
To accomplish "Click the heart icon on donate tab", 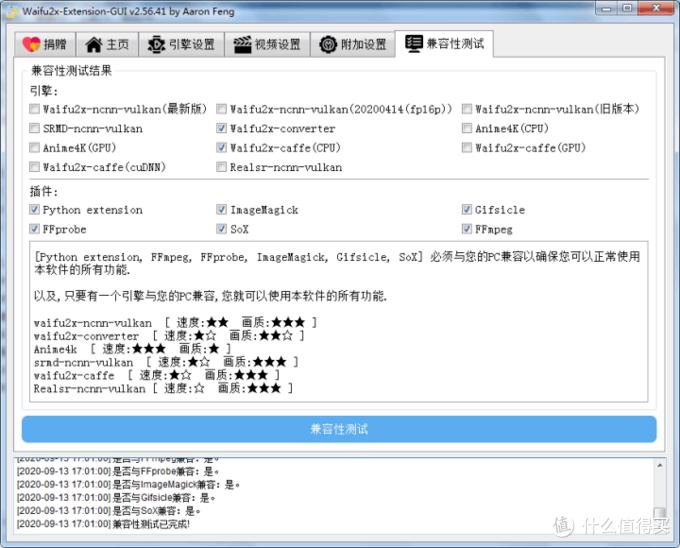I will click(31, 44).
